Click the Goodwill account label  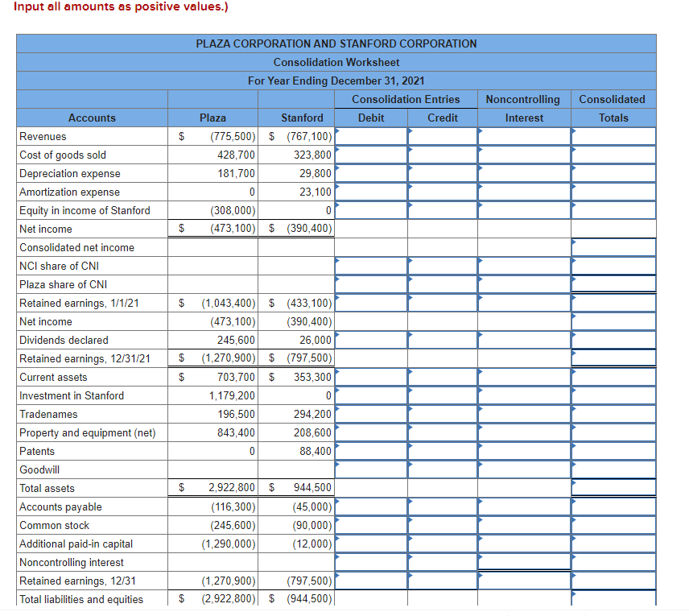[x=39, y=469]
